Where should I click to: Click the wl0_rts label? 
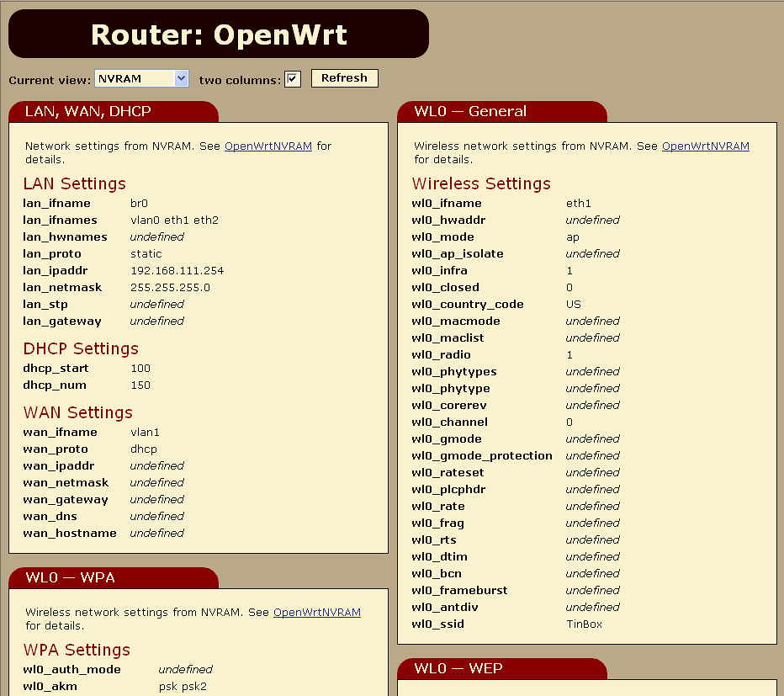(x=434, y=540)
